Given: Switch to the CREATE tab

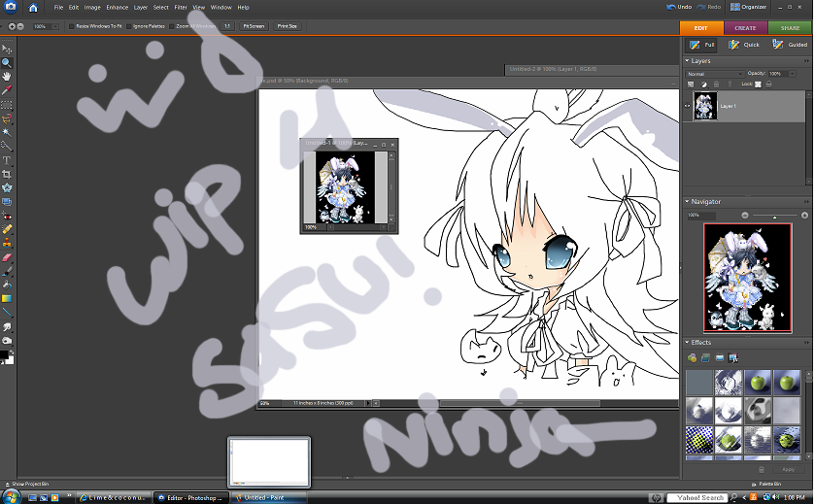Looking at the screenshot, I should tap(745, 28).
